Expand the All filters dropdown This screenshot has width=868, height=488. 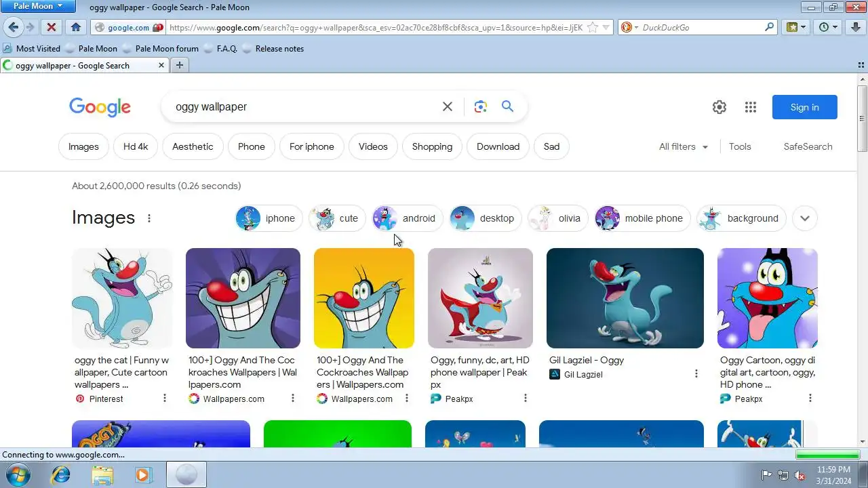click(684, 146)
